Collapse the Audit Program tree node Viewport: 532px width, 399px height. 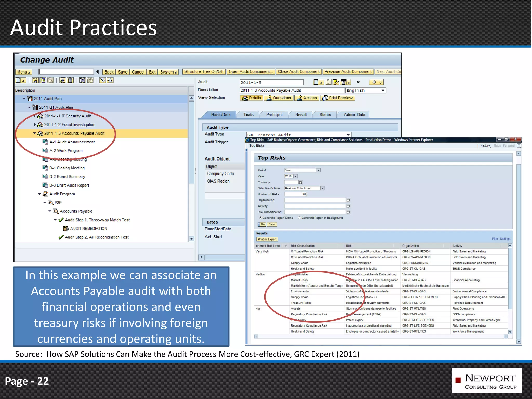[39, 194]
